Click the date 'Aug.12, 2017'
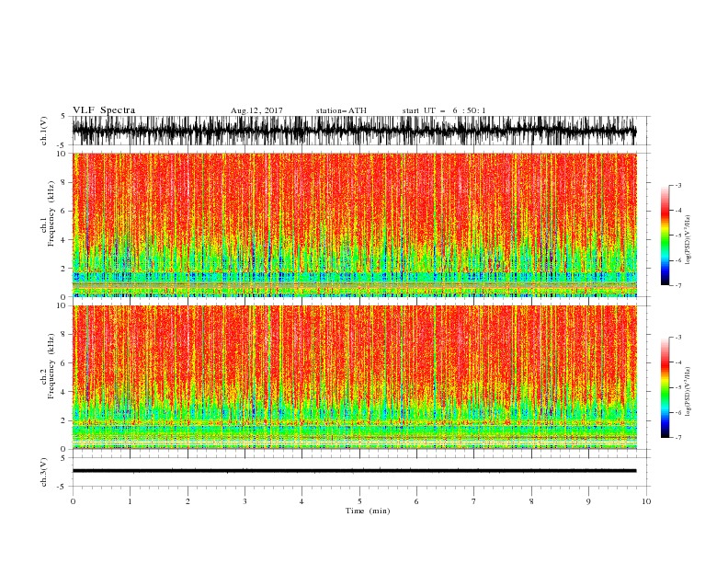The width and height of the screenshot is (728, 563). point(256,110)
